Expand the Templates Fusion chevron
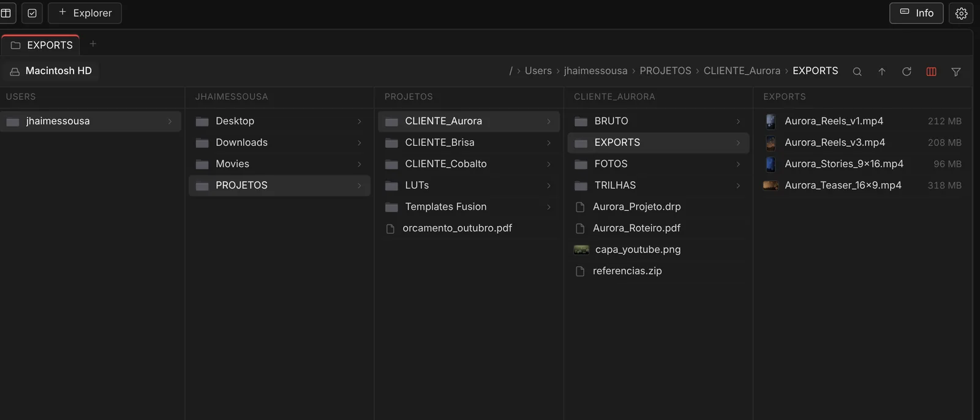980x420 pixels. (x=549, y=207)
